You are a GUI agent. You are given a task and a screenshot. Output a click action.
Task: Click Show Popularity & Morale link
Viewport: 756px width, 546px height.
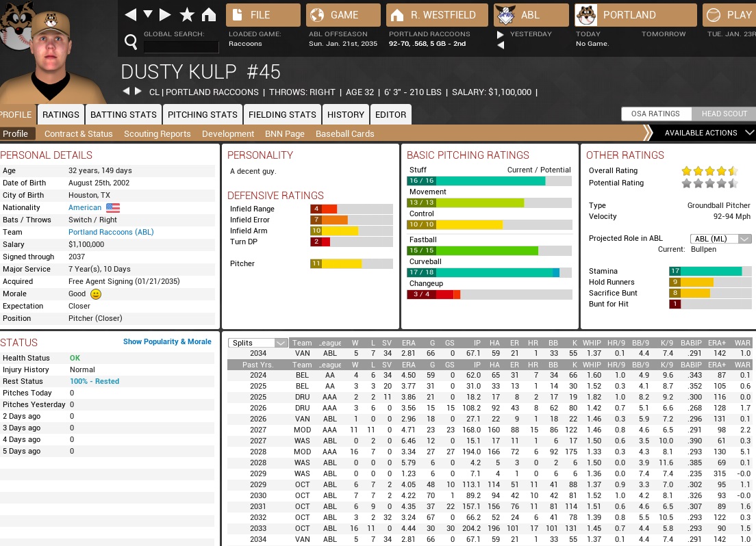pyautogui.click(x=167, y=341)
